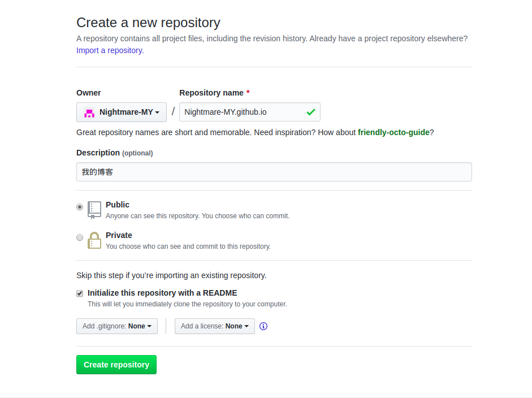Click the Public repository book icon
The image size is (532, 398).
[94, 210]
